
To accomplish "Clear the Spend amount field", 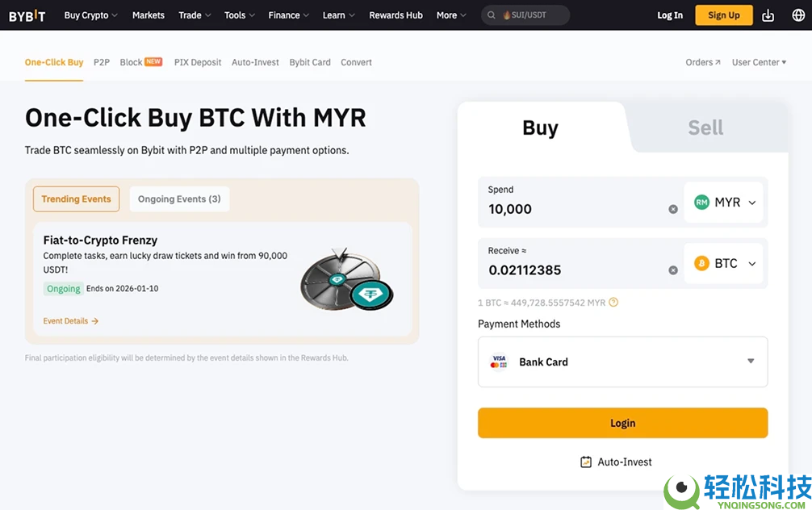I will [x=673, y=209].
